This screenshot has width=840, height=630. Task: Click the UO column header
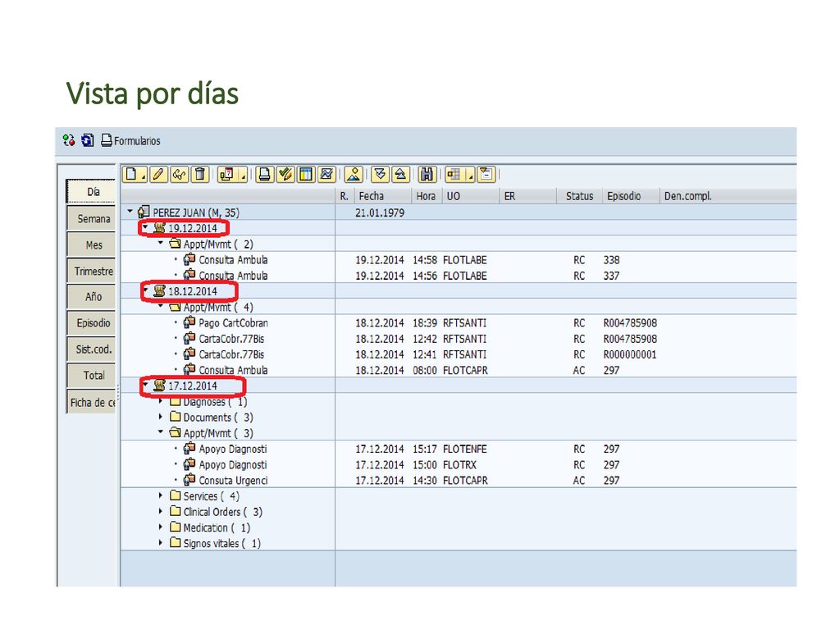point(471,196)
